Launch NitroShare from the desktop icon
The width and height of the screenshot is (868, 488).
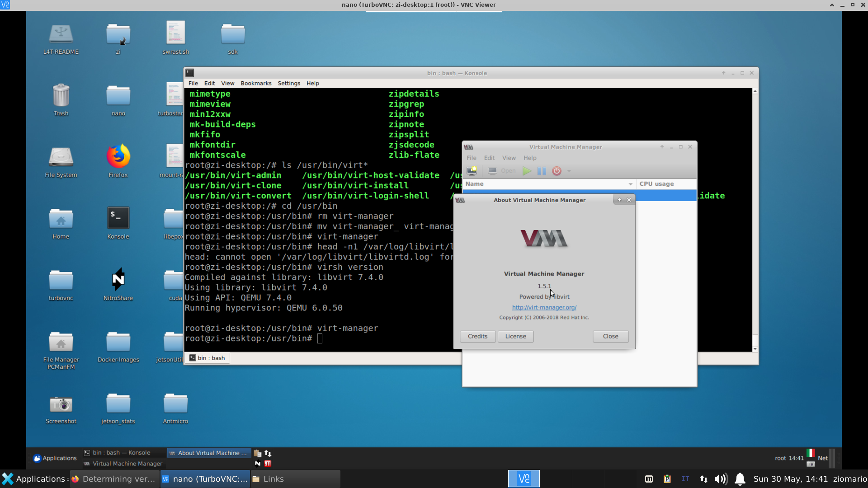118,285
